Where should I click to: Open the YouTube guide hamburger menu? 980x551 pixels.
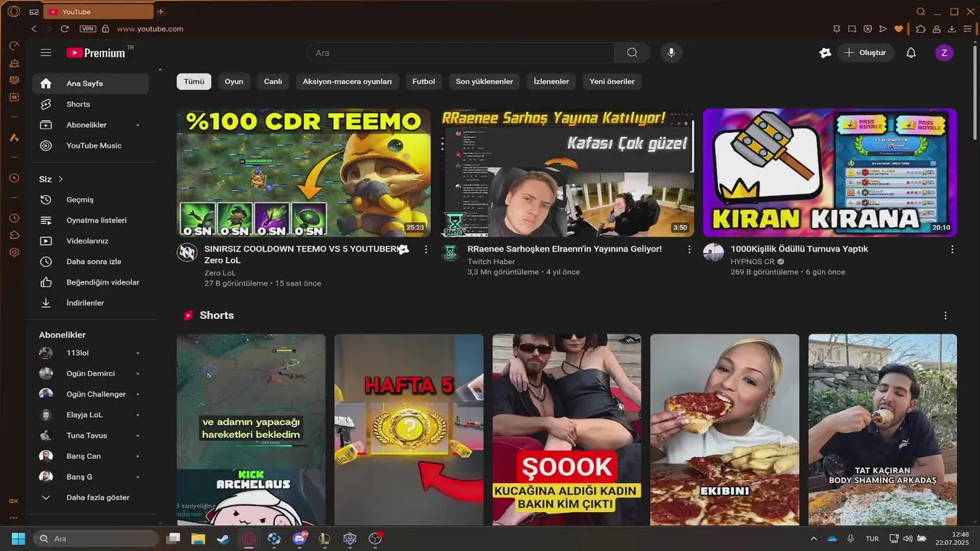(46, 53)
